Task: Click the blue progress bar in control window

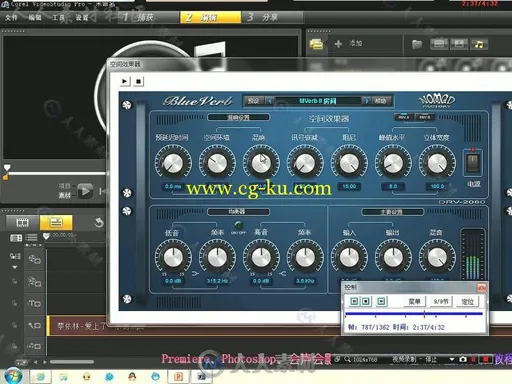Action: click(414, 314)
